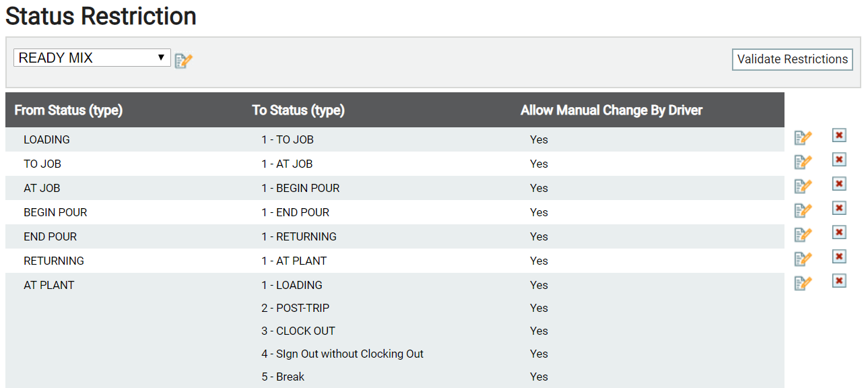Image resolution: width=868 pixels, height=388 pixels.
Task: Delete the BEGIN POUR restriction row
Action: 839,208
